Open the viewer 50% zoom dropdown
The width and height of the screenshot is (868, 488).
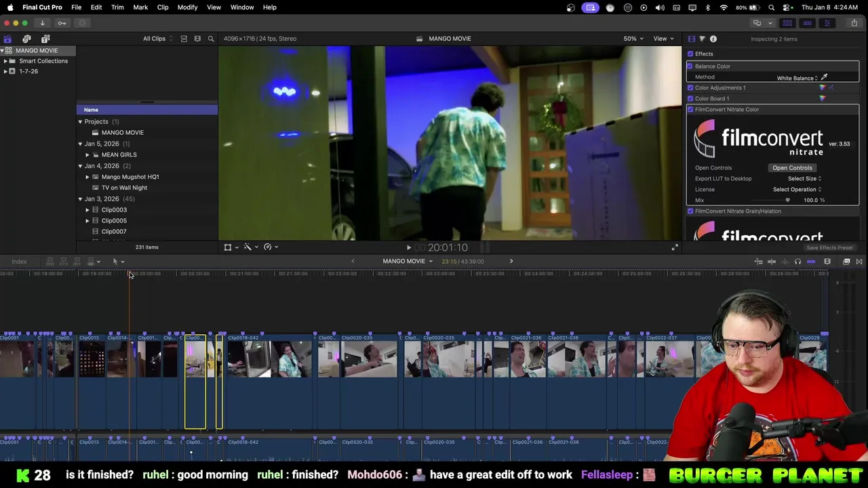pyautogui.click(x=633, y=39)
